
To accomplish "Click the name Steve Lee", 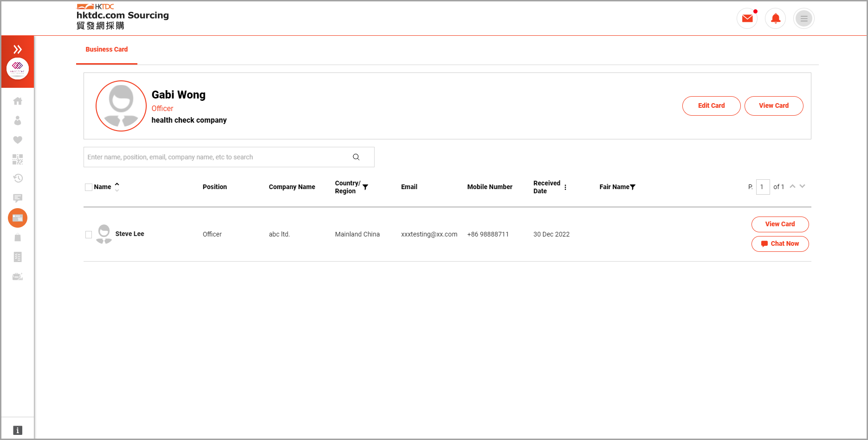I will pos(130,234).
